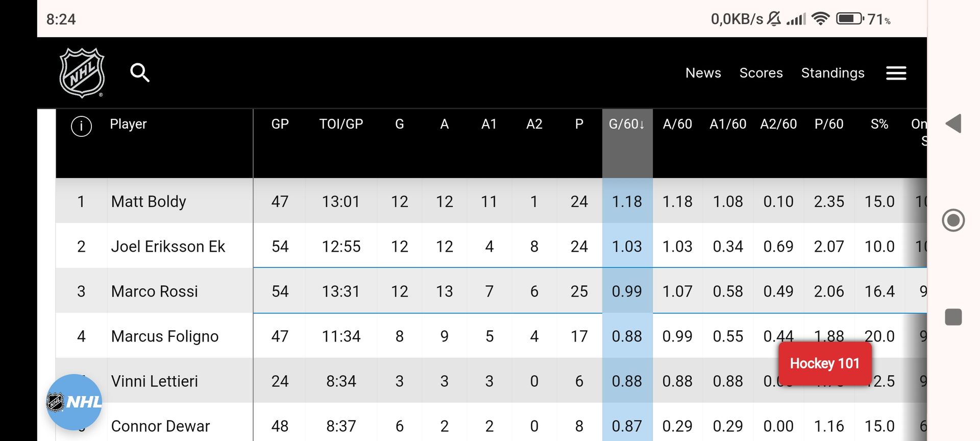Image resolution: width=980 pixels, height=441 pixels.
Task: Sort by the A1/60 column header
Action: pos(727,125)
